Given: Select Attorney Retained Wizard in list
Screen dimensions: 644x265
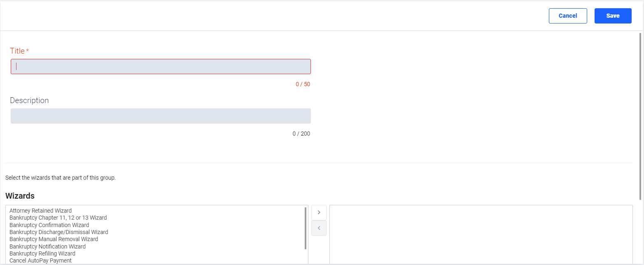Looking at the screenshot, I should (40, 211).
